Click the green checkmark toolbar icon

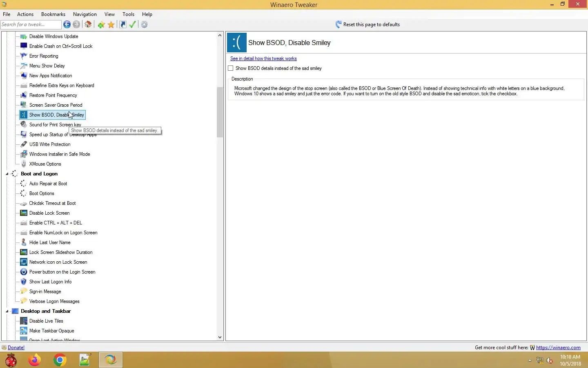(132, 25)
